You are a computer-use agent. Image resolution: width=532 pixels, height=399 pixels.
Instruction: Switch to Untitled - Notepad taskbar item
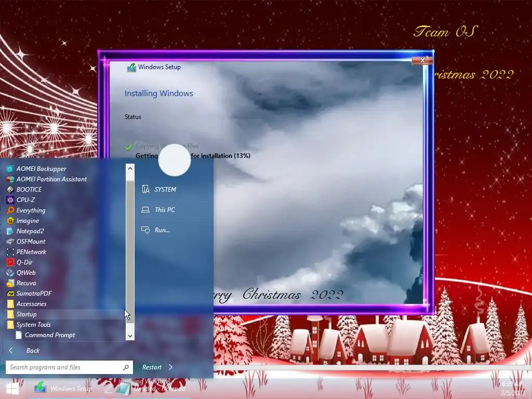[151, 389]
